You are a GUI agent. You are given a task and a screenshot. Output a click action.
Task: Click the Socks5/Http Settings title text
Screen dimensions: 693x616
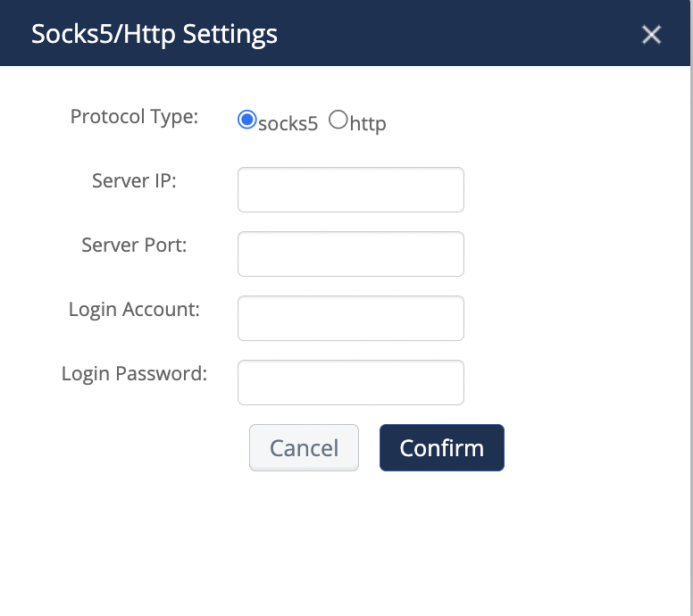[154, 35]
